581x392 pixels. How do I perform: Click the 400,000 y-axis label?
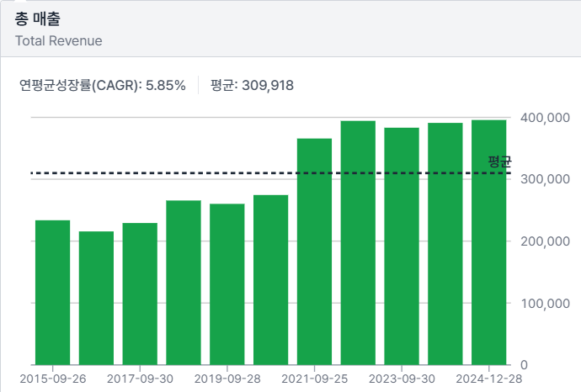coord(546,118)
